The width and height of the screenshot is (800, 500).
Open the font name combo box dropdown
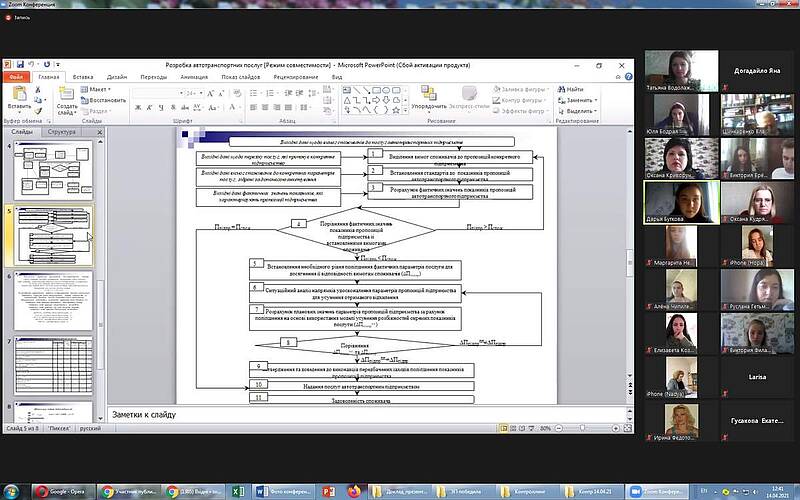(181, 93)
